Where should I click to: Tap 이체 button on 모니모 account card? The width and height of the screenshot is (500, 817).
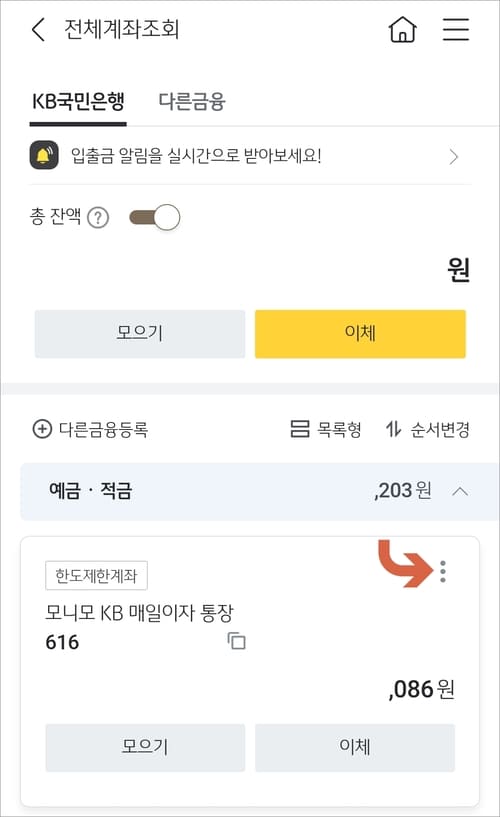[355, 747]
